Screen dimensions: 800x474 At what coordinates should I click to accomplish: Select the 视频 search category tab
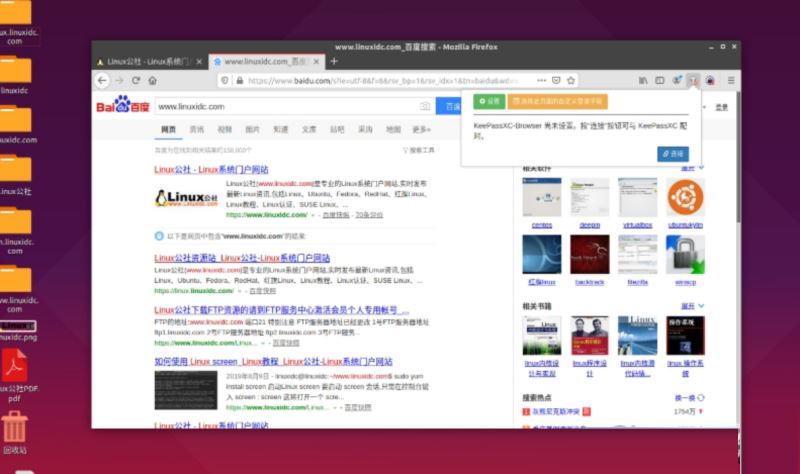(224, 130)
